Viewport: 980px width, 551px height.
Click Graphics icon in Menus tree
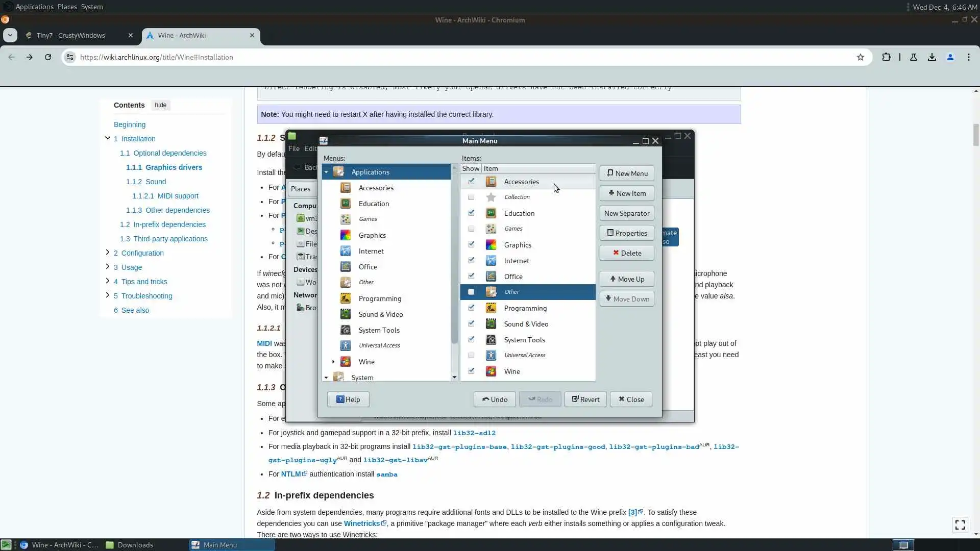346,235
